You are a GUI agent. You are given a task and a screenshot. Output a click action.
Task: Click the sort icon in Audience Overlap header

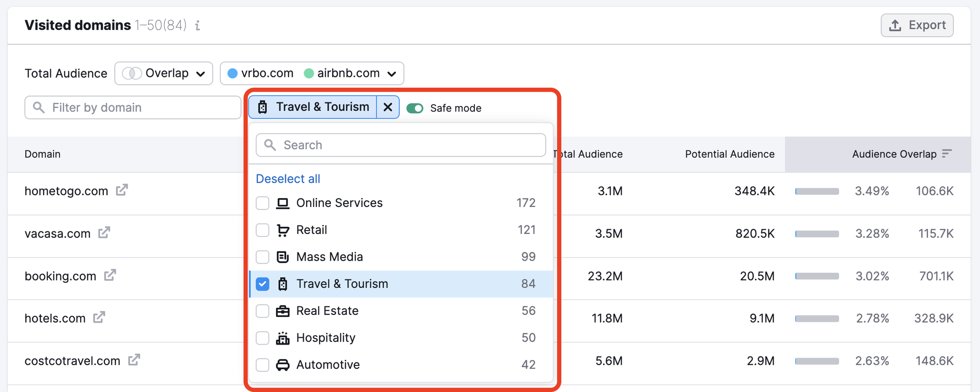tap(947, 154)
